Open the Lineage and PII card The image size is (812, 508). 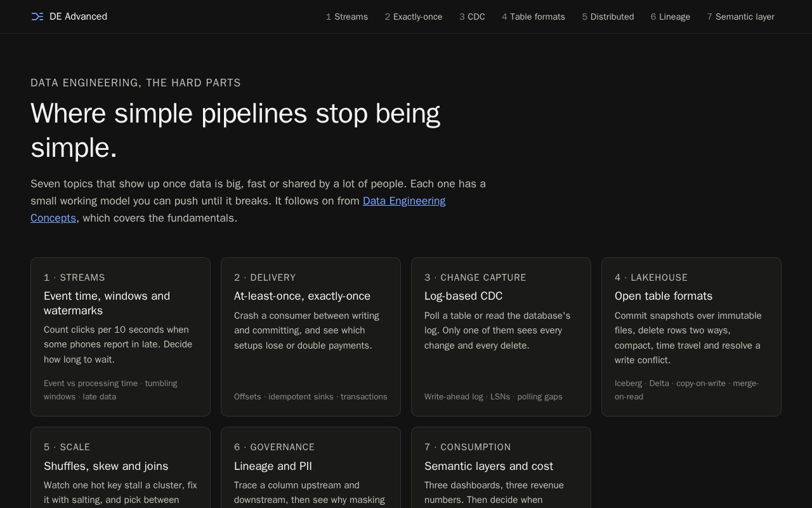coord(311,468)
